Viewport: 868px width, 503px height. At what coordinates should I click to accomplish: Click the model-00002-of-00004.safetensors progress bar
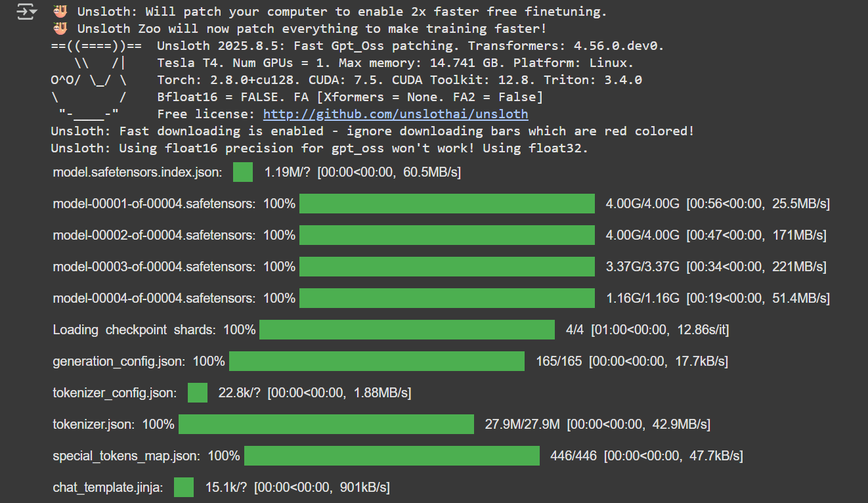point(446,235)
